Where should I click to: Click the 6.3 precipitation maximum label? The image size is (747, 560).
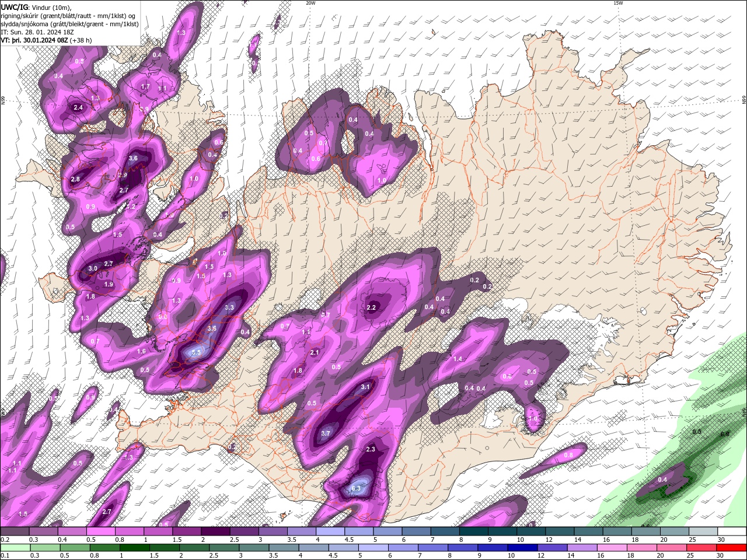357,488
